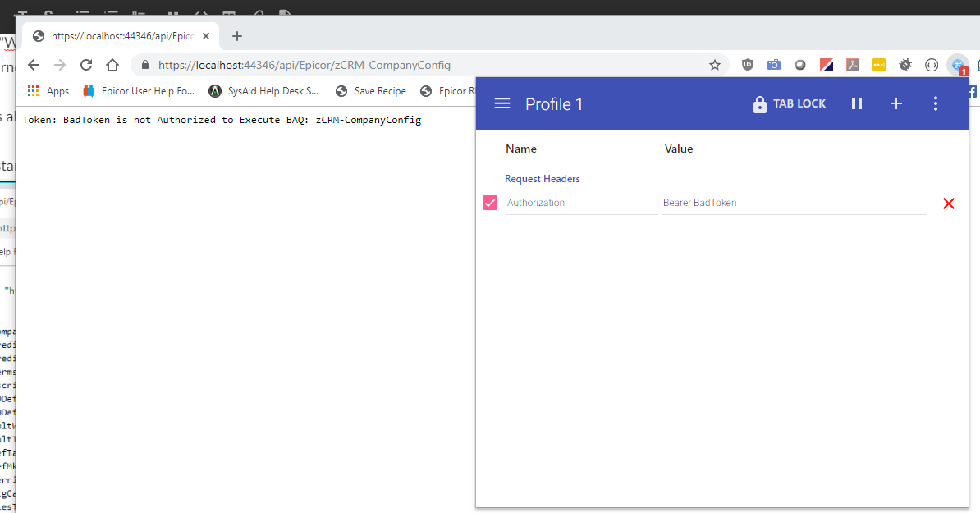Image resolution: width=980 pixels, height=513 pixels.
Task: Click the camera screenshot extension icon
Action: click(x=774, y=65)
